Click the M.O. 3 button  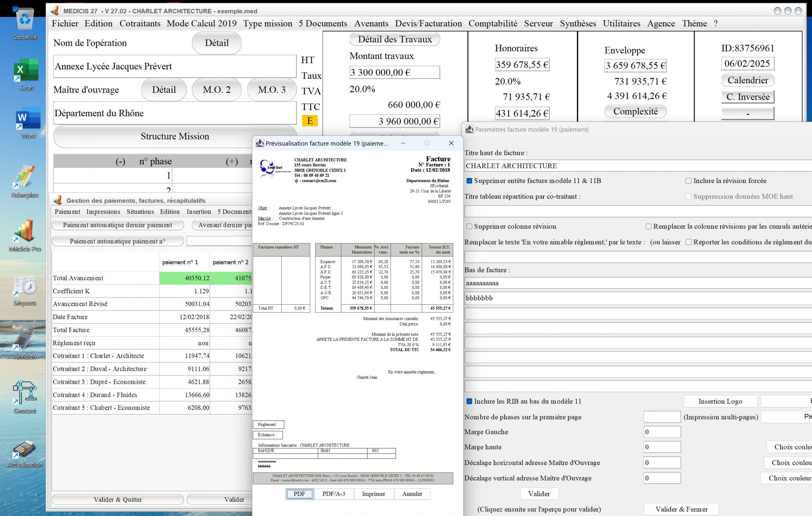(x=272, y=90)
